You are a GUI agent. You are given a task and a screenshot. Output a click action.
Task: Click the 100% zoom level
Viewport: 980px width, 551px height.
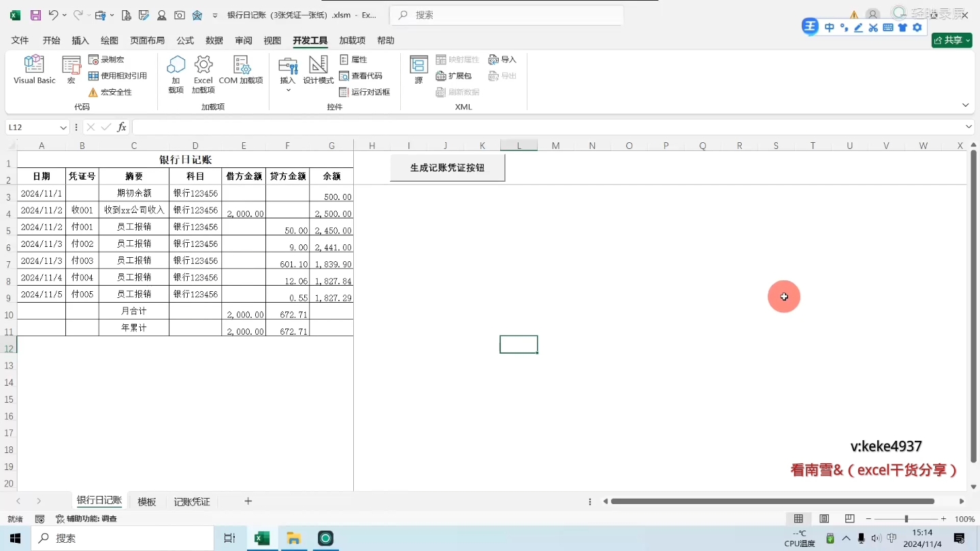click(964, 519)
